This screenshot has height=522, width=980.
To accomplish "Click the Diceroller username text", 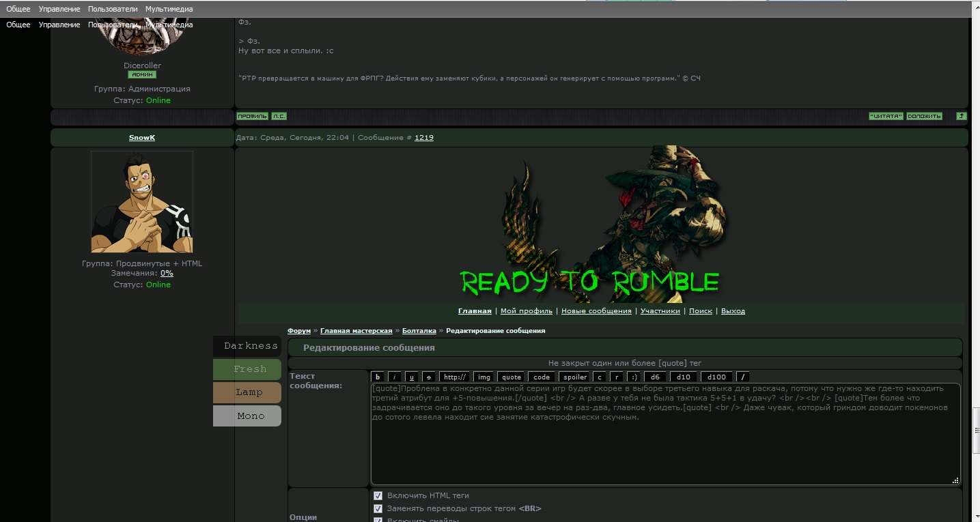I will (x=142, y=66).
